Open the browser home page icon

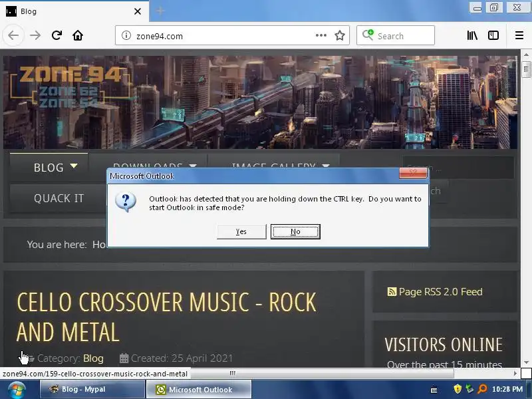click(78, 35)
